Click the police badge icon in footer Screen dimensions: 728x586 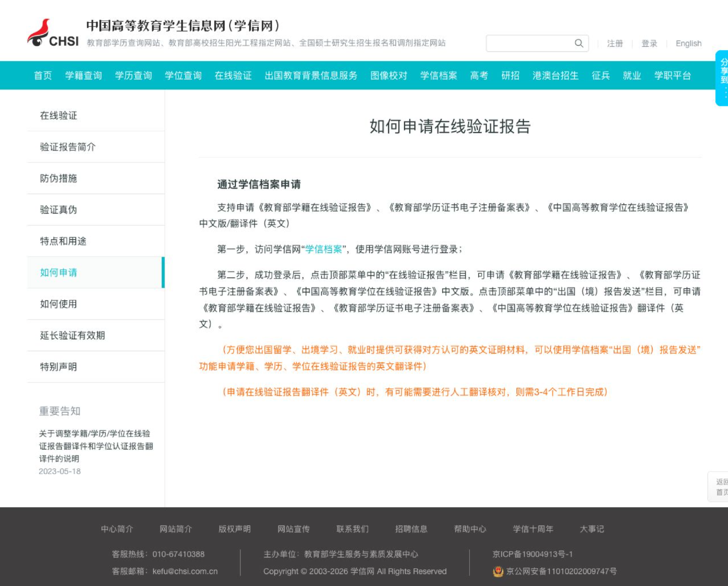tap(498, 571)
